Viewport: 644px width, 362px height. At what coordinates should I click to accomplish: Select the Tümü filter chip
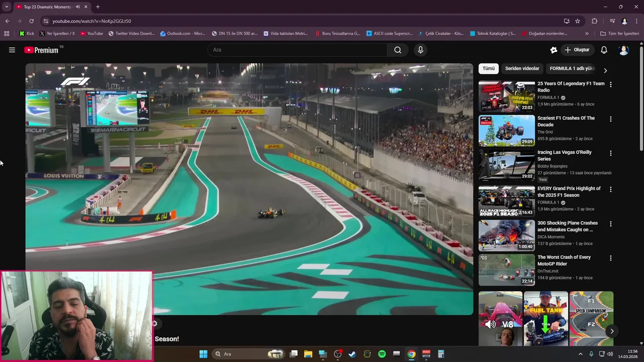coord(489,68)
